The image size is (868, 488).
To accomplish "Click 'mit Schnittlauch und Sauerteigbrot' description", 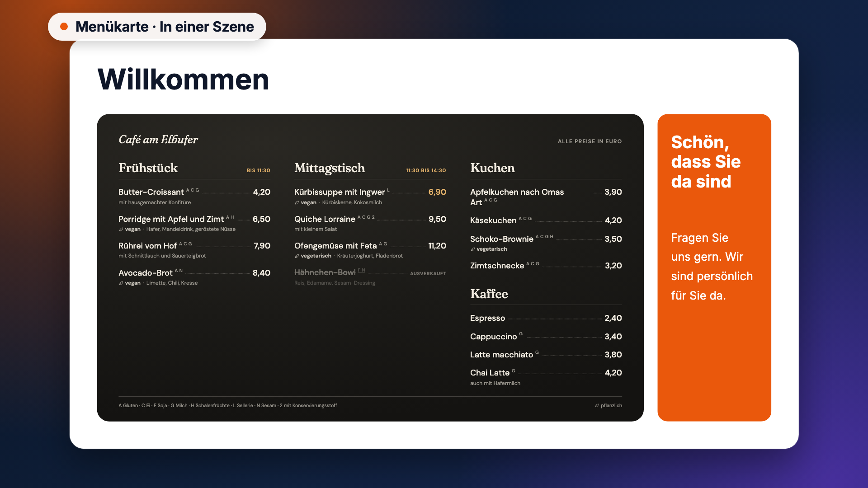I will pyautogui.click(x=162, y=256).
